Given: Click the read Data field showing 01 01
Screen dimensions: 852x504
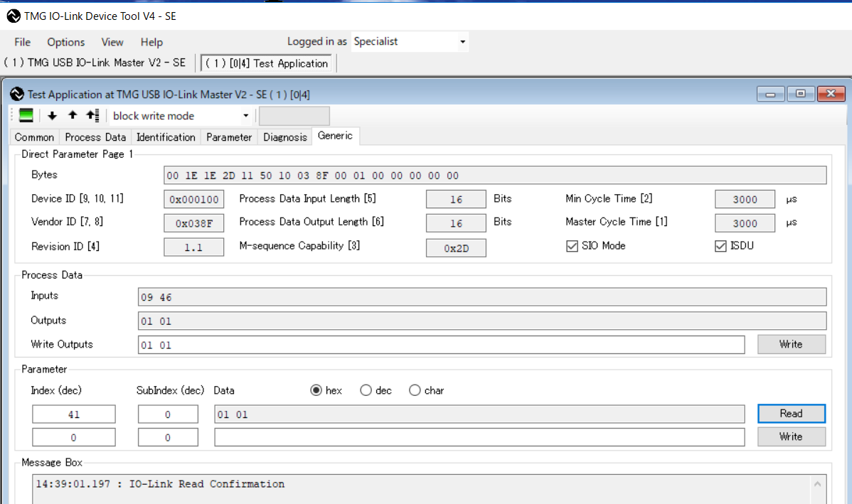Looking at the screenshot, I should tap(479, 414).
